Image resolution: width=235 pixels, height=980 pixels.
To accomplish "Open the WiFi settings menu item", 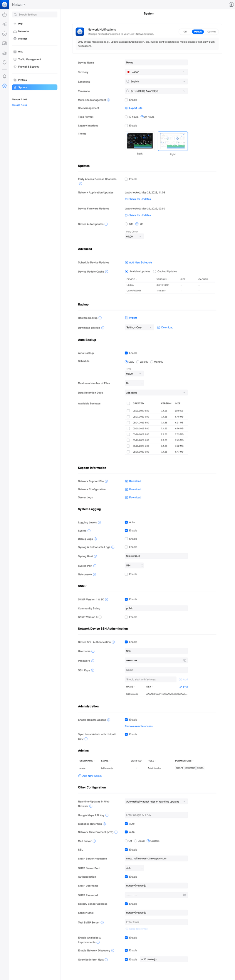I will point(21,24).
